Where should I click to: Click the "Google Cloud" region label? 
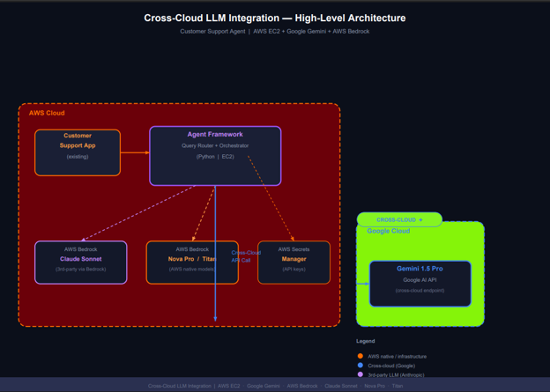389,231
